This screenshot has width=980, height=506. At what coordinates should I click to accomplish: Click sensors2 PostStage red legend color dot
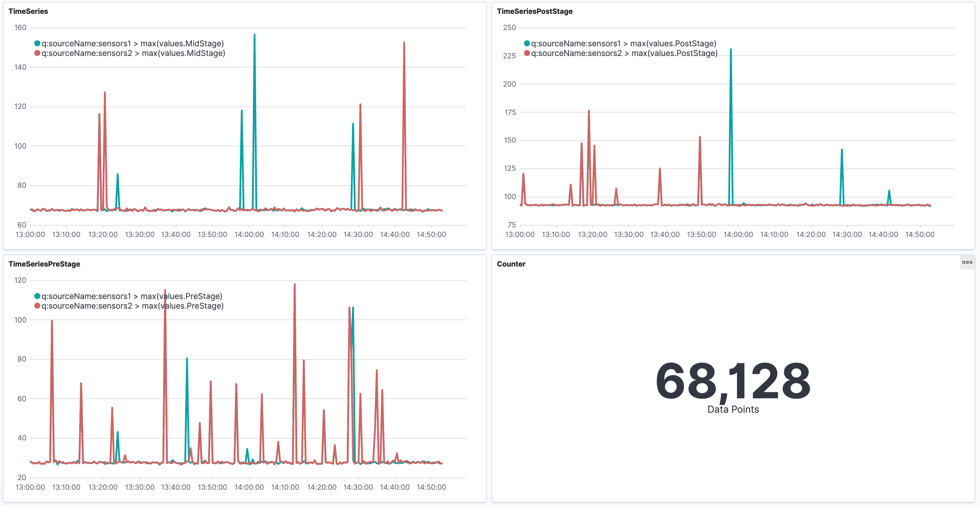pos(527,53)
